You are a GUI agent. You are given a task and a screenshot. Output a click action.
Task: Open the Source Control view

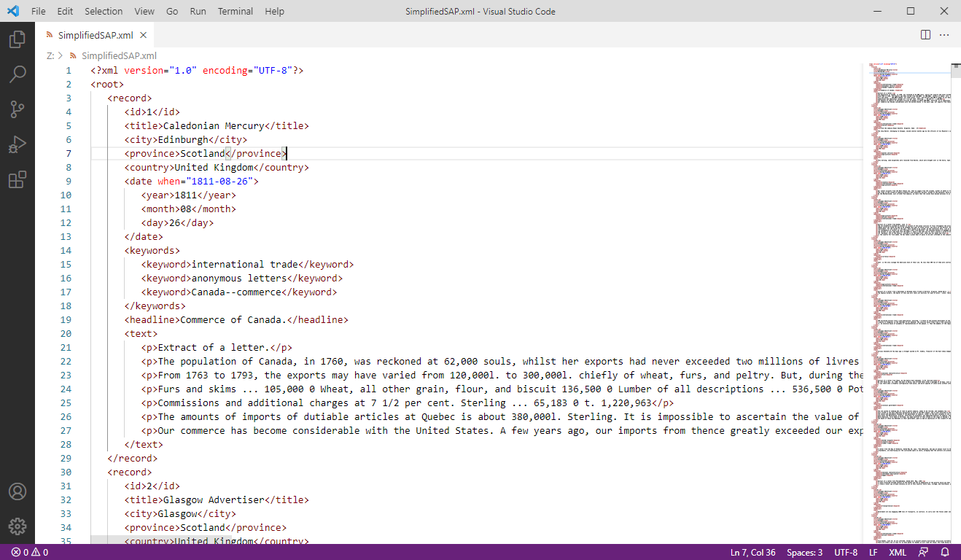(x=17, y=109)
